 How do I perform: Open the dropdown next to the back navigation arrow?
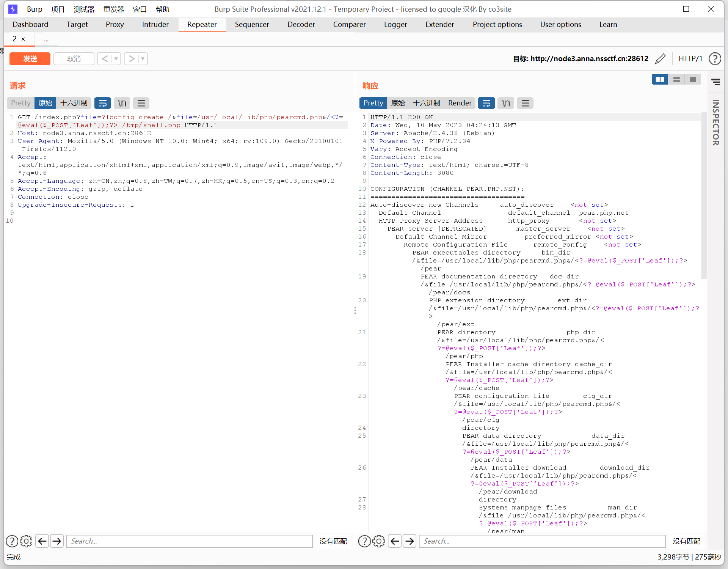tap(116, 59)
